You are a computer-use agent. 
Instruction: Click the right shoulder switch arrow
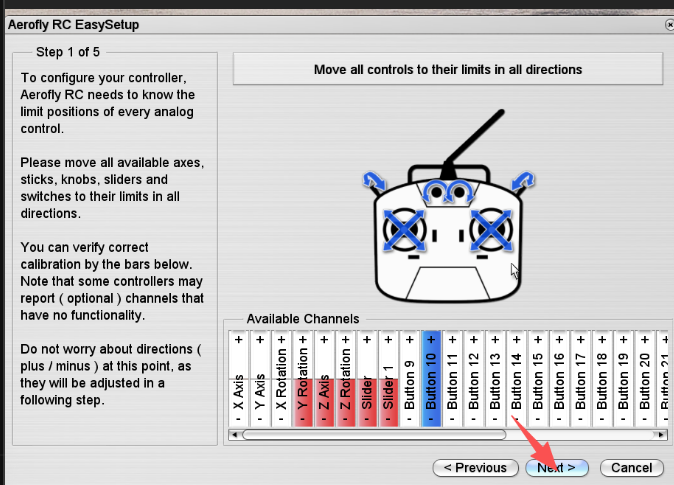pyautogui.click(x=521, y=180)
